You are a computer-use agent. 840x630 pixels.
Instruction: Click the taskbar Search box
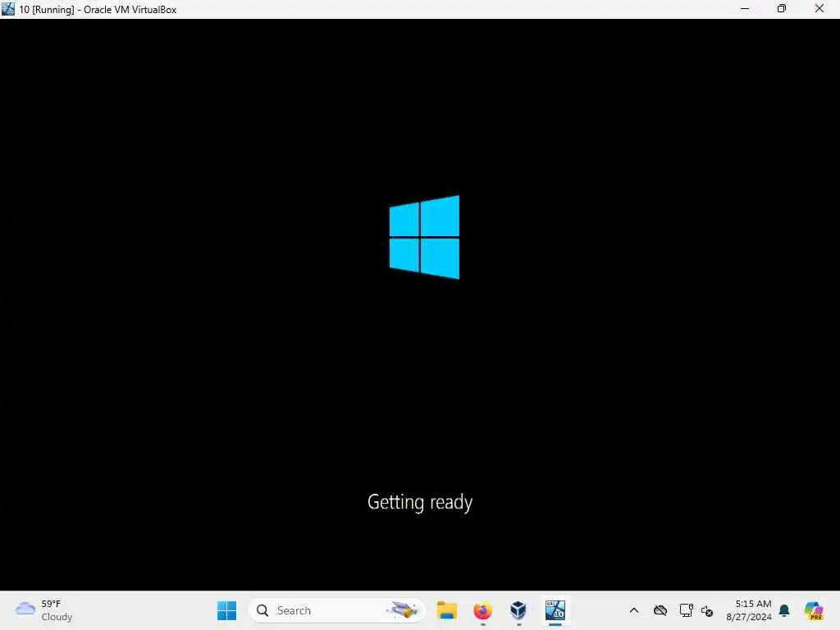pyautogui.click(x=336, y=610)
